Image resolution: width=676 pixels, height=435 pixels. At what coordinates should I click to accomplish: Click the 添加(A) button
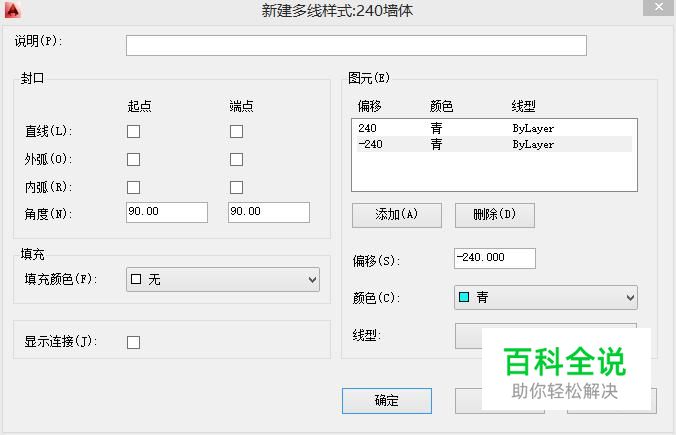pyautogui.click(x=397, y=215)
